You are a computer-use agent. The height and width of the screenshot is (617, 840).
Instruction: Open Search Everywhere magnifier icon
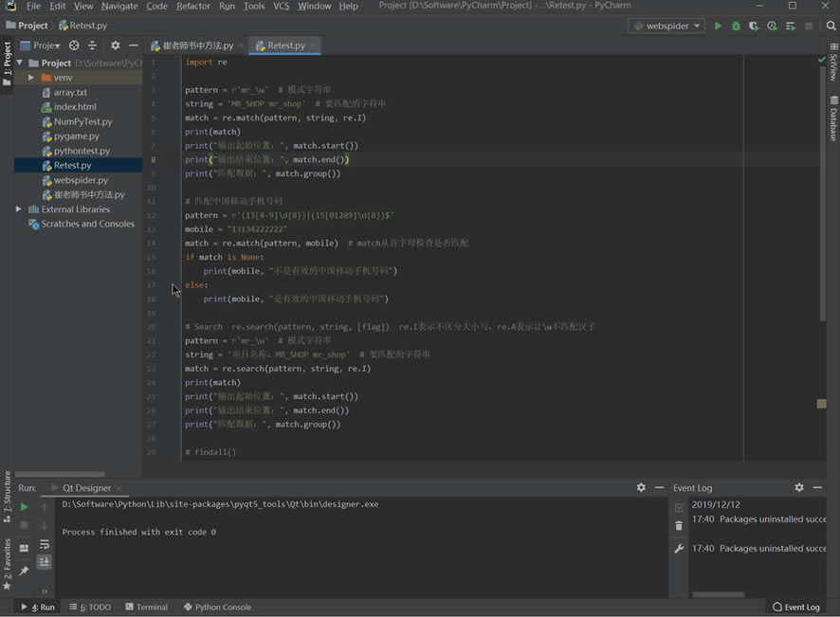[x=831, y=26]
